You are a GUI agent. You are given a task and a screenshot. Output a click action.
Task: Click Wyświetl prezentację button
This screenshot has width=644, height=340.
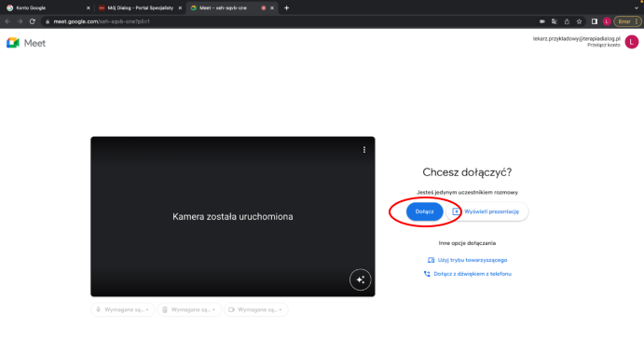pyautogui.click(x=486, y=211)
